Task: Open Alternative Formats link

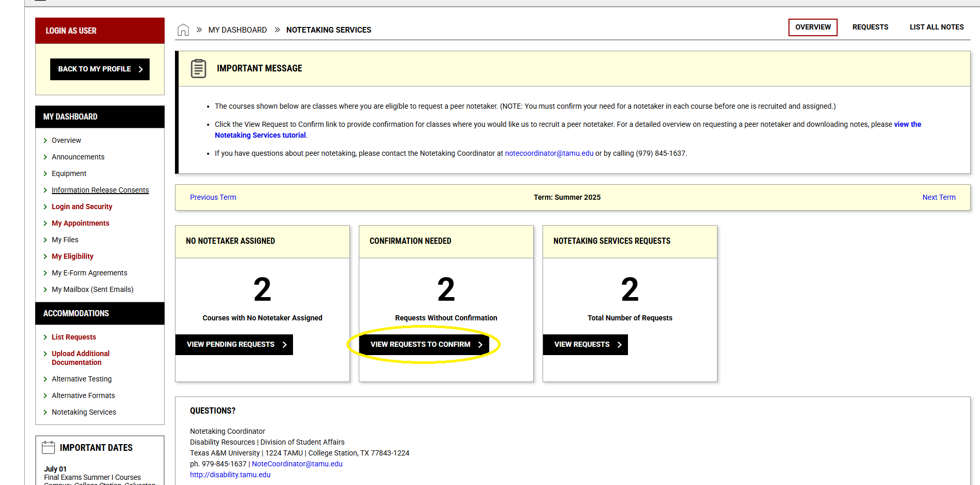Action: tap(83, 395)
